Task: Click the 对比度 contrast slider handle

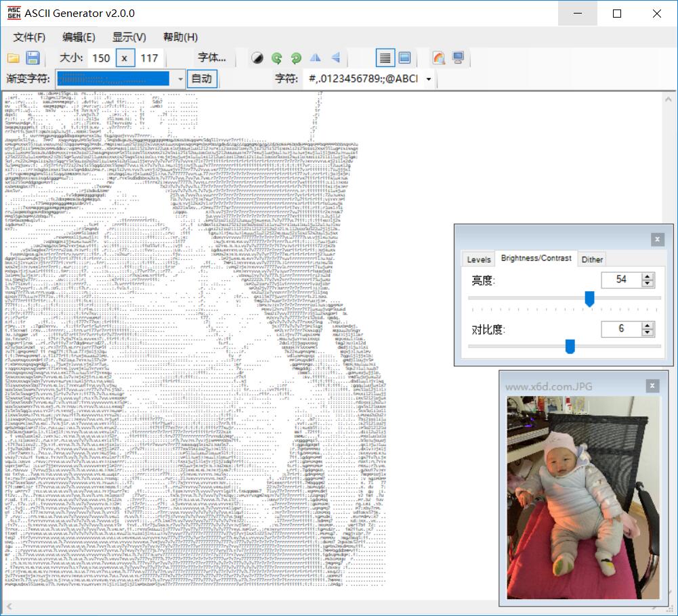Action: [570, 347]
